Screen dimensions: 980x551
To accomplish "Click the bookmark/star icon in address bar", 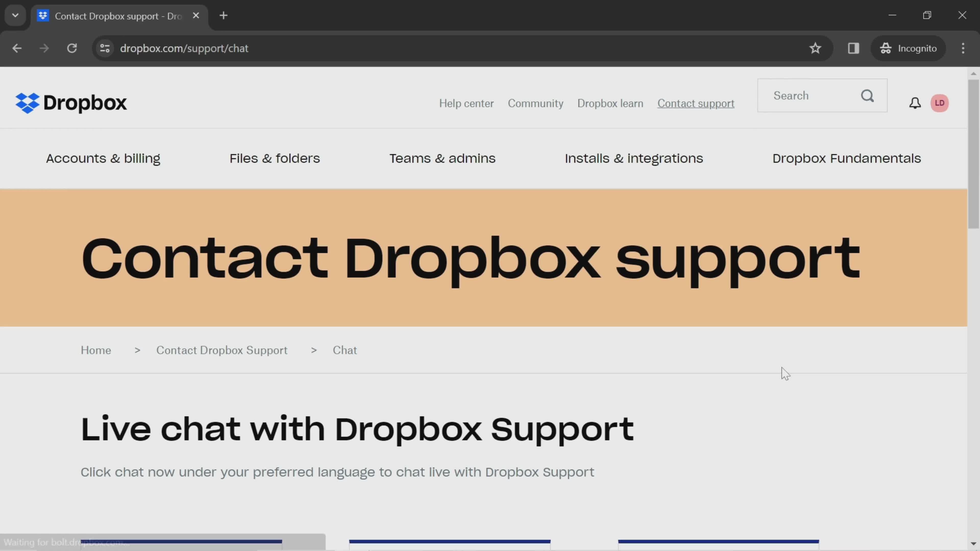I will click(x=815, y=48).
